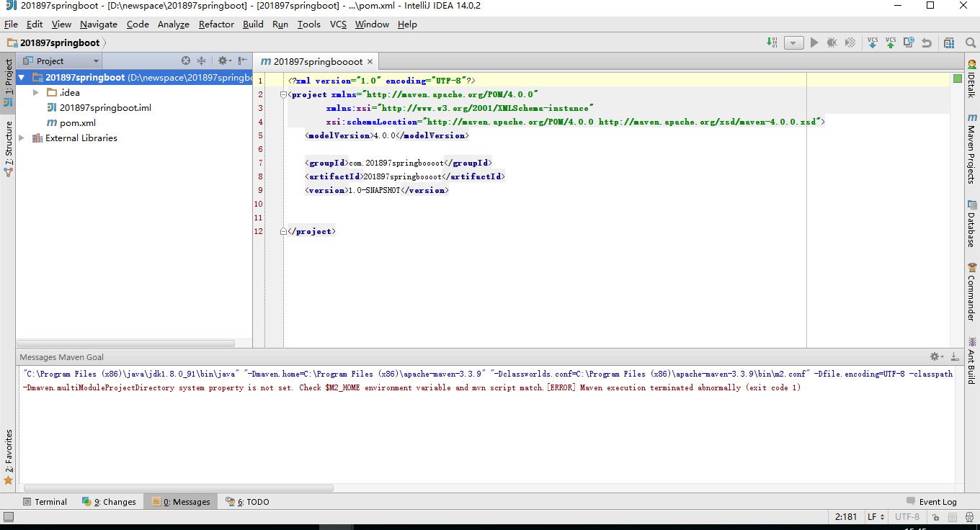Click the Make Project build icon
This screenshot has width=980, height=530.
click(772, 42)
